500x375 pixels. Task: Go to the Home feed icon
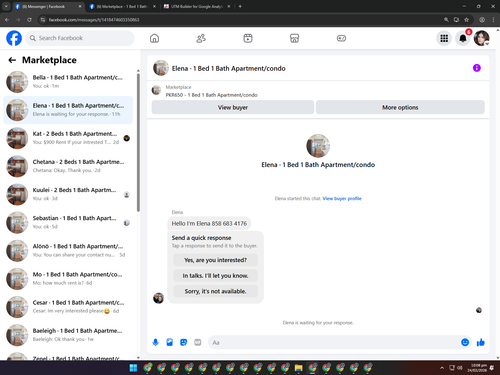[154, 38]
